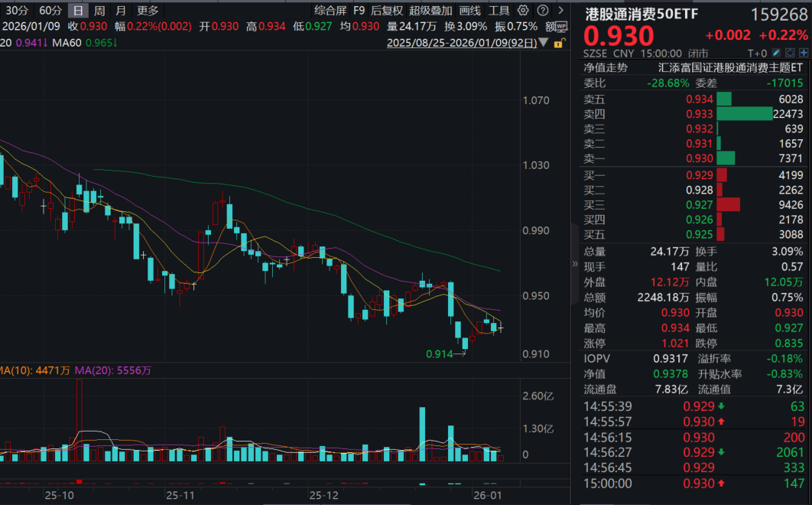Click the tallest cyan volume bar
This screenshot has width=812, height=505.
423,435
